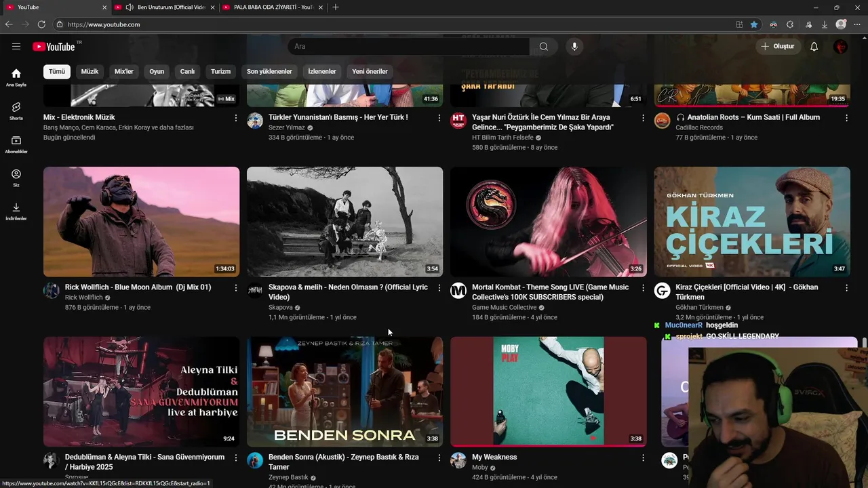868x488 pixels.
Task: Click the browser address bar URL
Action: (x=104, y=24)
